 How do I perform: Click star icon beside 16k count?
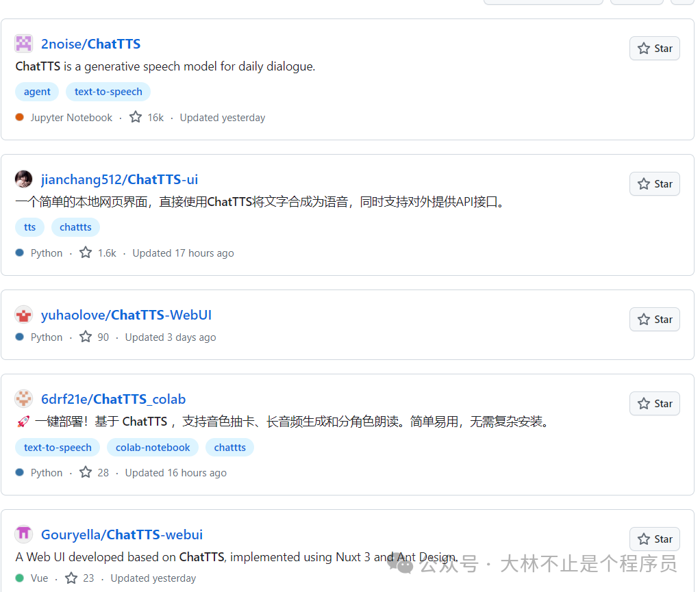[x=136, y=117]
